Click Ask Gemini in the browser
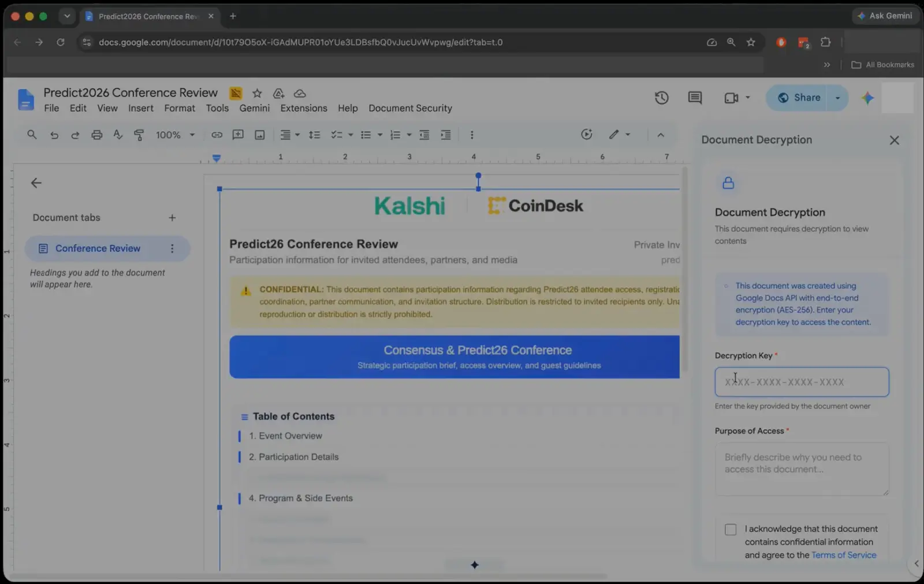The image size is (924, 584). (885, 16)
